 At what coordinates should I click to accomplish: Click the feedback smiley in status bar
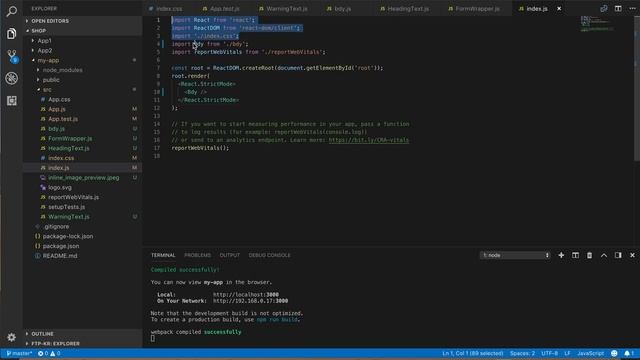click(614, 353)
